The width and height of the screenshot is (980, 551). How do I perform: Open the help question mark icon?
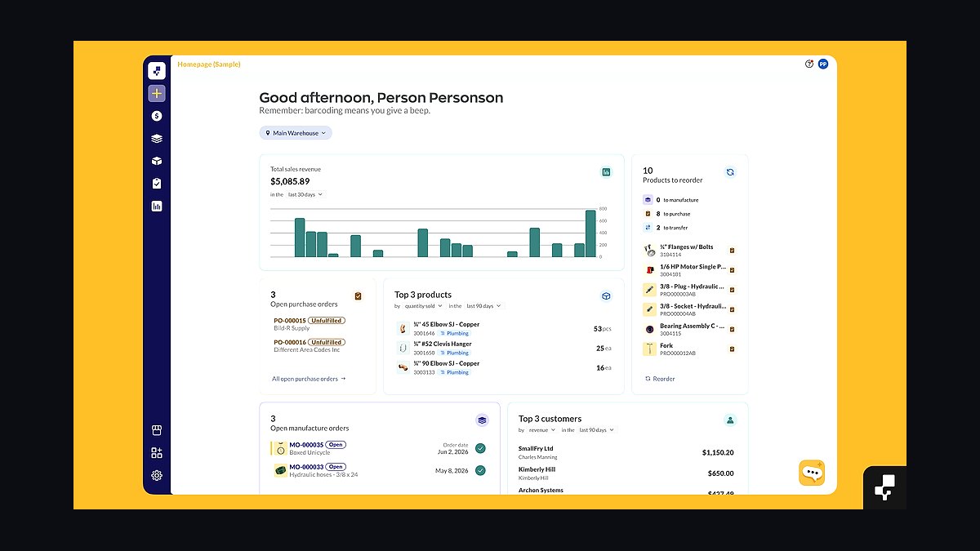coord(809,64)
